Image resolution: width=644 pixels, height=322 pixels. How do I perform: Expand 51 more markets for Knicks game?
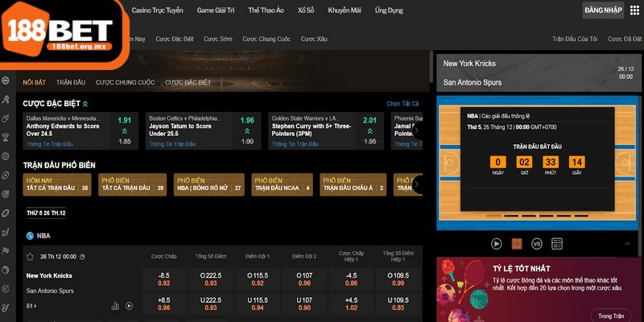click(x=31, y=306)
